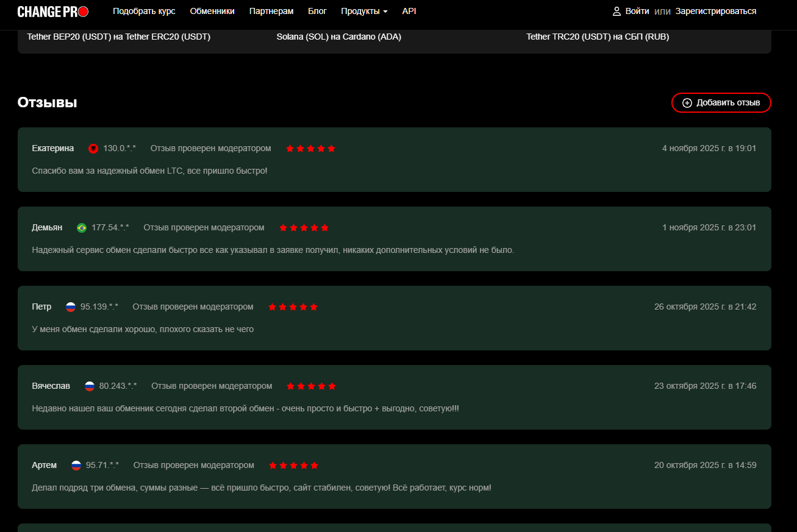Click the fifth star in Вячеслав's rating

tap(332, 386)
